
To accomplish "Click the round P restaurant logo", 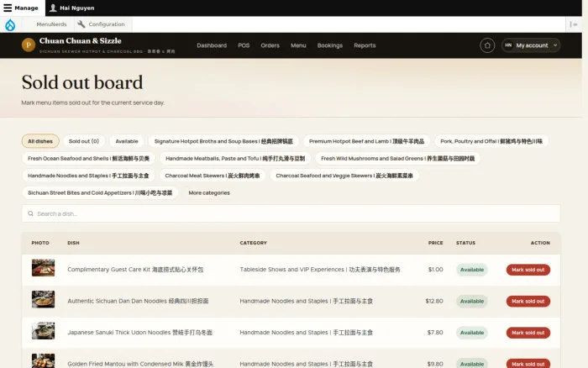I will point(29,45).
